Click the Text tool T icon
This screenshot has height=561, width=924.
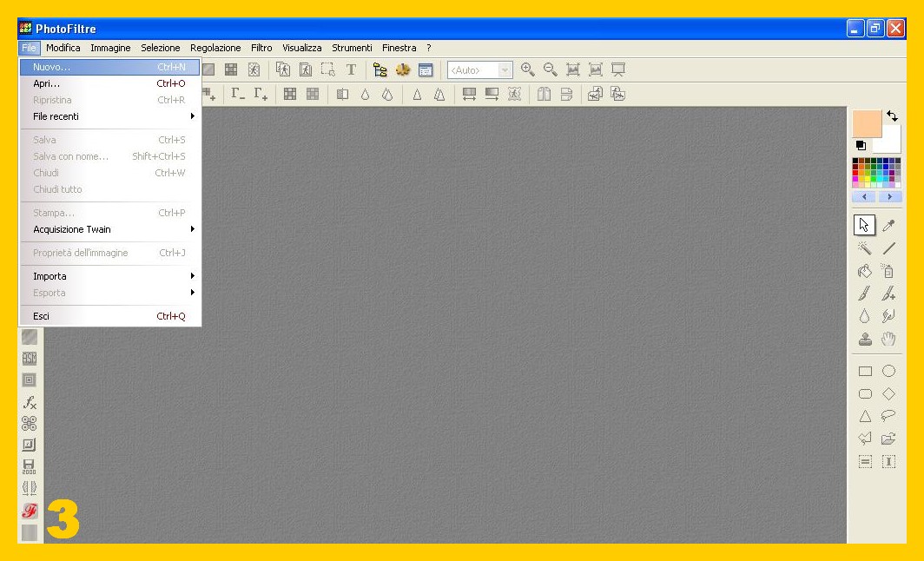(x=351, y=69)
